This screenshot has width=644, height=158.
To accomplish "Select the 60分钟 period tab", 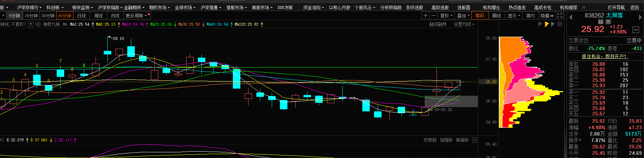I will coord(65,16).
